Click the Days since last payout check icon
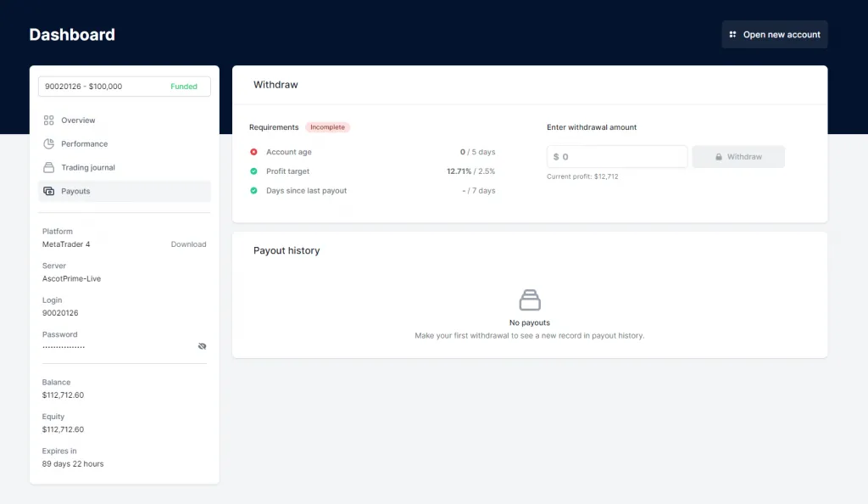 (253, 191)
